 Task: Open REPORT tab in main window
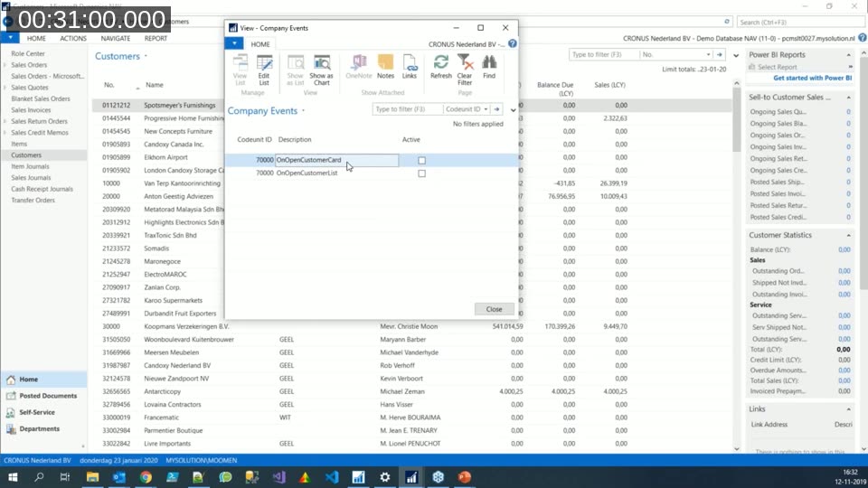156,38
